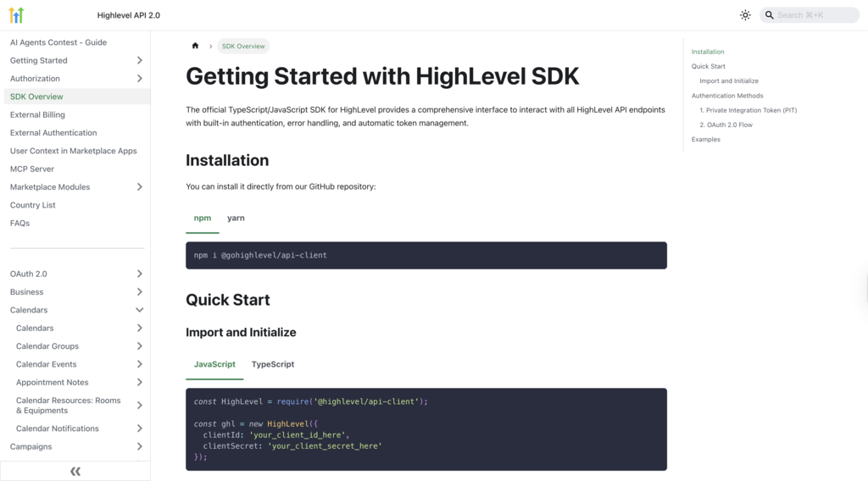Screen dimensions: 868x481
Task: Expand Appointment Notes chevron
Action: [x=140, y=382]
